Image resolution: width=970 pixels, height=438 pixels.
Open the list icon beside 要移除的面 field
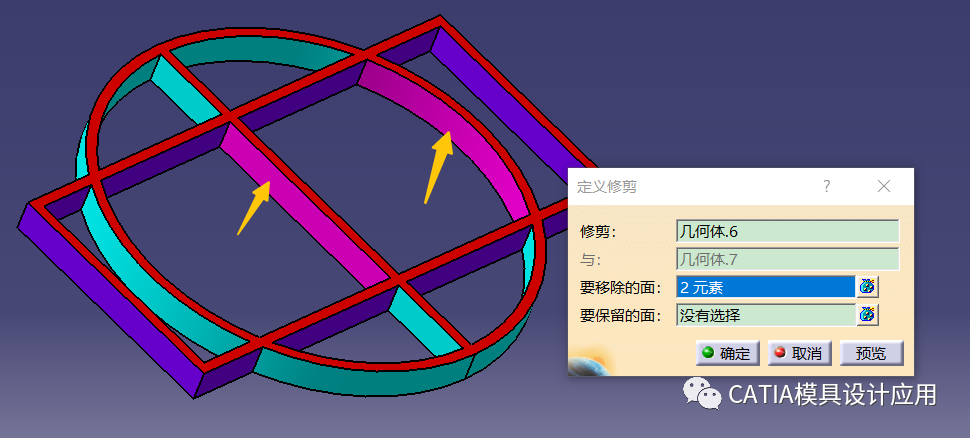click(868, 287)
